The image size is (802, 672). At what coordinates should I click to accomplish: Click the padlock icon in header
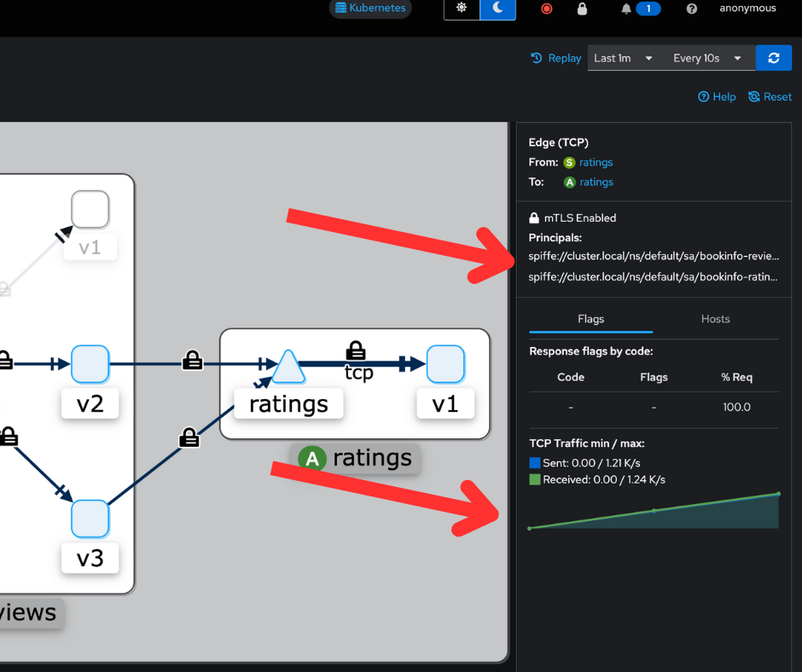[582, 9]
